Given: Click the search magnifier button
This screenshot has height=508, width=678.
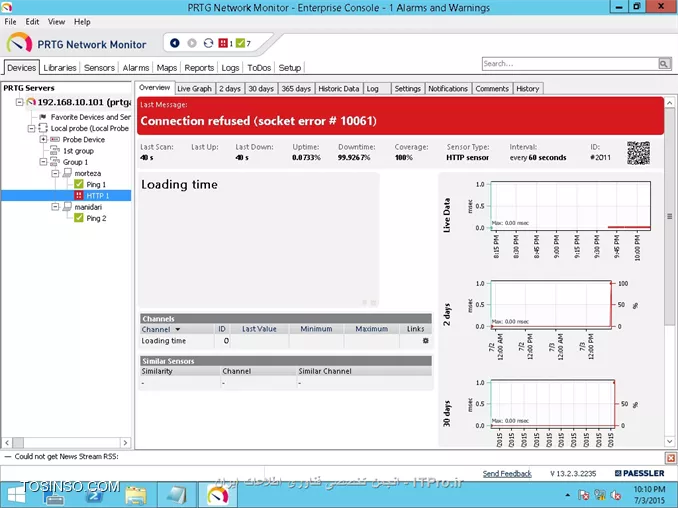Looking at the screenshot, I should pyautogui.click(x=664, y=64).
